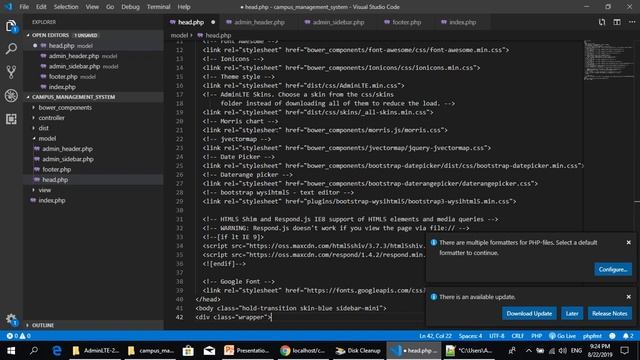Select footer.php in Open Editors list
The height and width of the screenshot is (360, 640).
63,77
